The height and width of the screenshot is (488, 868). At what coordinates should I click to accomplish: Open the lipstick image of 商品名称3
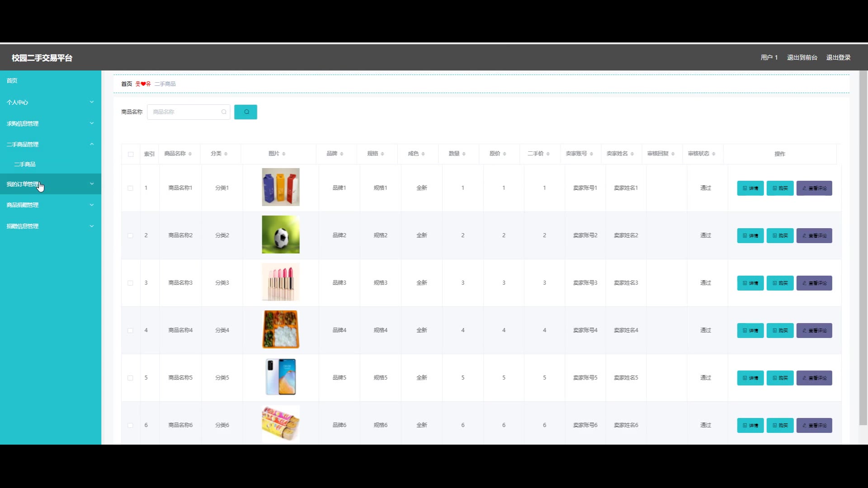coord(281,282)
